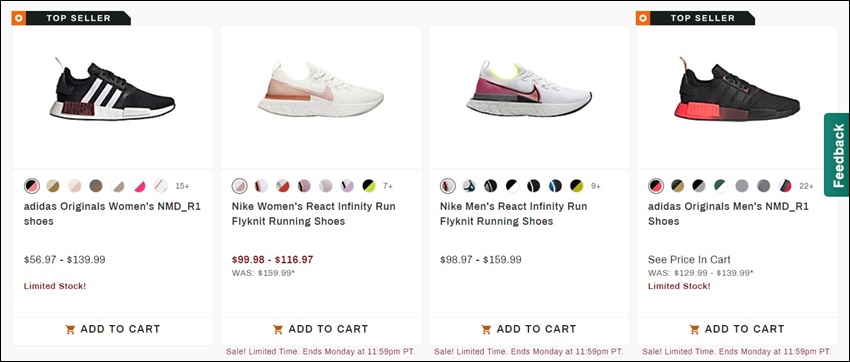Show the 9+ additional Nike Men's colors
The image size is (850, 362).
(596, 186)
